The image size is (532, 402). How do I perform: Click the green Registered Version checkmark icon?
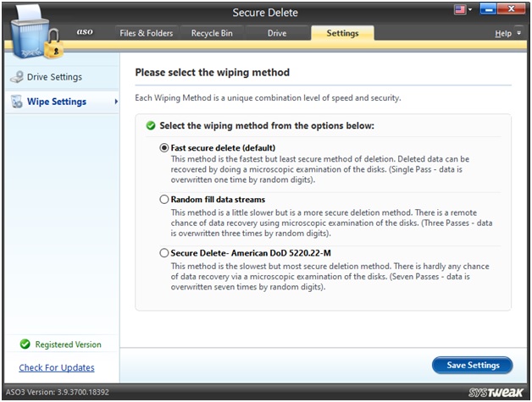pyautogui.click(x=25, y=345)
